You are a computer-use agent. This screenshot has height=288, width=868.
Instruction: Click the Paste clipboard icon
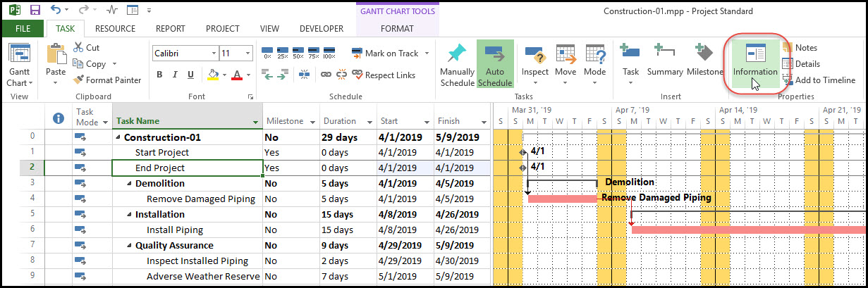55,56
